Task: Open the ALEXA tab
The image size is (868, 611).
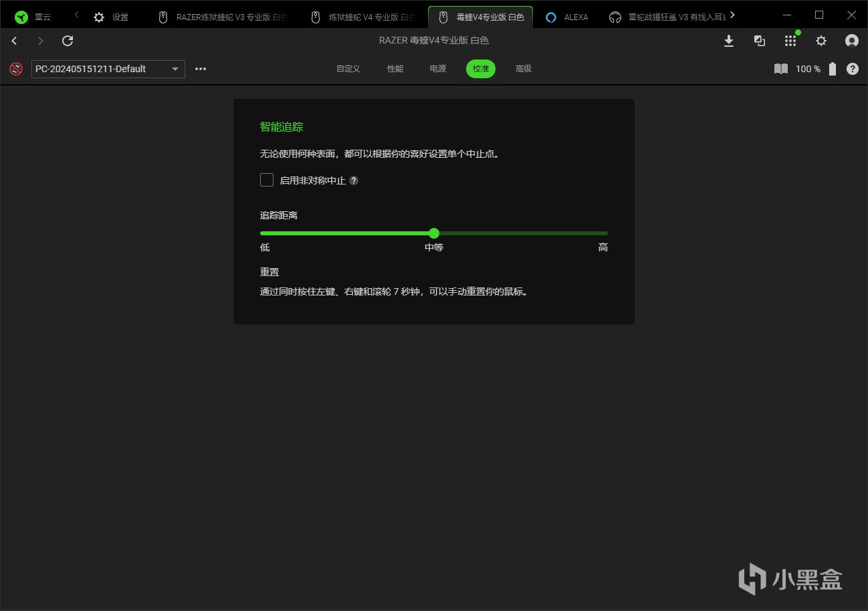Action: click(567, 17)
